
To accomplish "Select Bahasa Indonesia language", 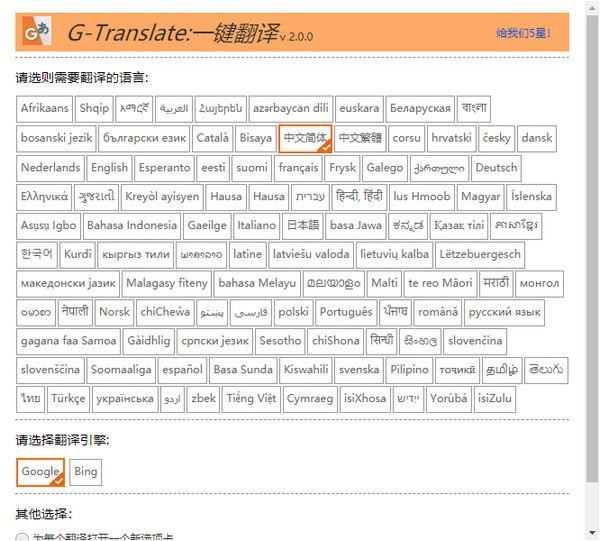I will point(132,226).
